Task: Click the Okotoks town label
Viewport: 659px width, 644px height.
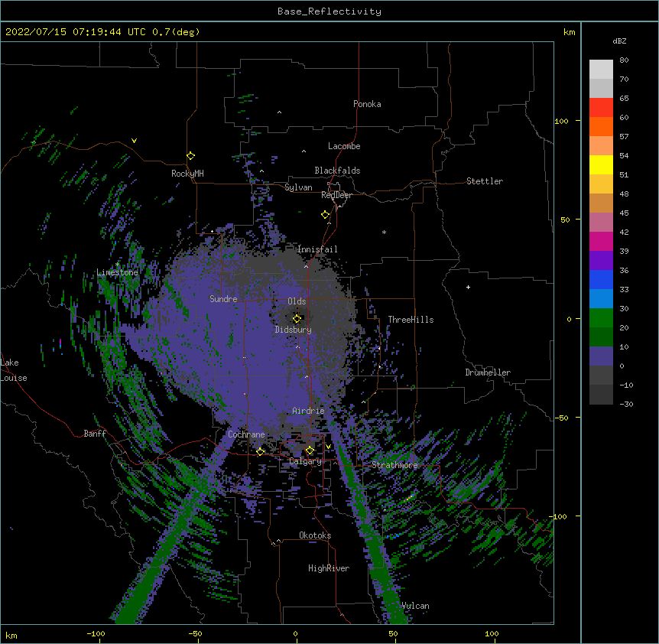Action: [315, 535]
